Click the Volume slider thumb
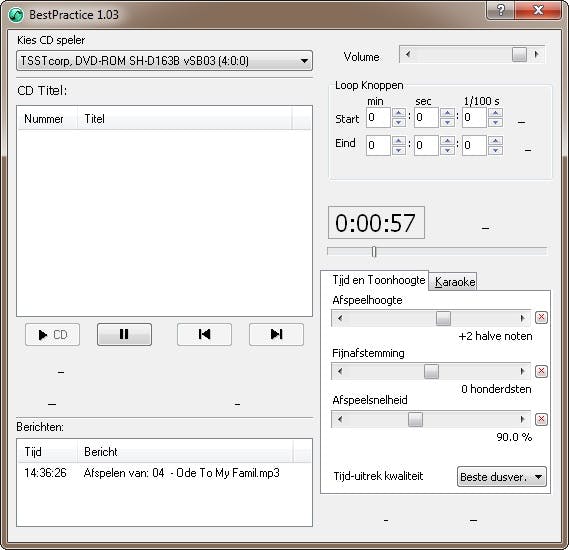This screenshot has height=550, width=569. click(x=519, y=55)
